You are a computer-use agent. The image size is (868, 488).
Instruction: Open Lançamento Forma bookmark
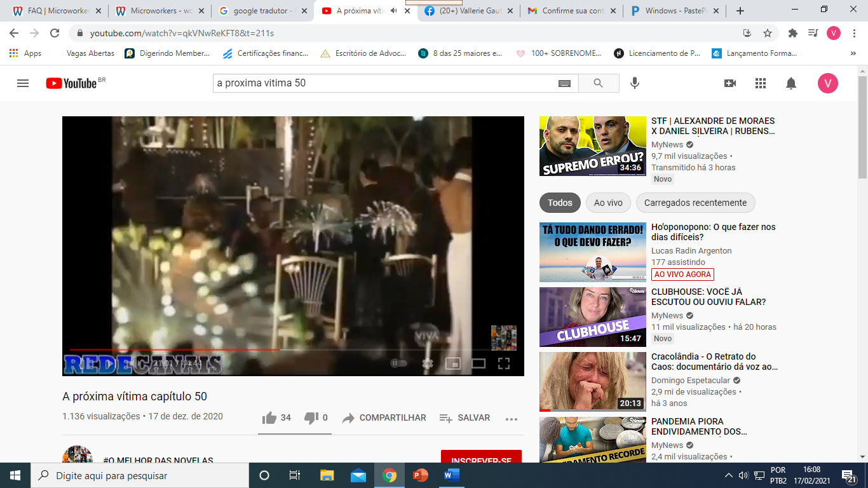point(754,53)
